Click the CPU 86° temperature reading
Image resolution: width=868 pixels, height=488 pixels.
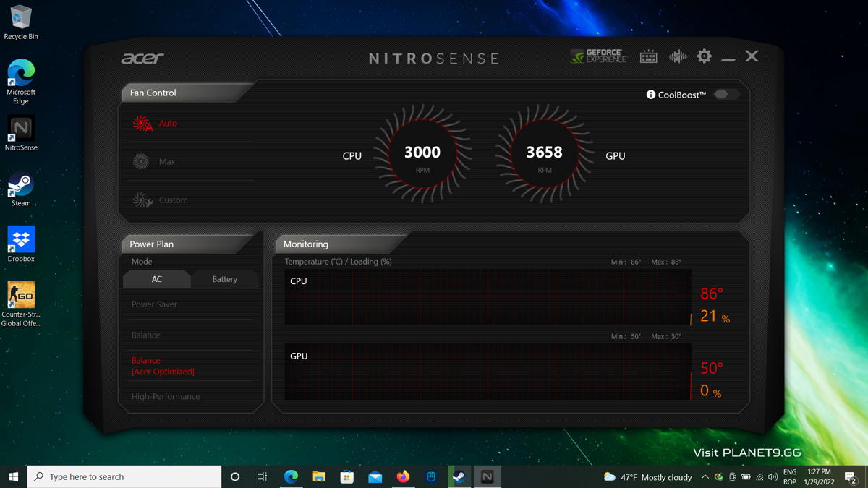pyautogui.click(x=712, y=294)
